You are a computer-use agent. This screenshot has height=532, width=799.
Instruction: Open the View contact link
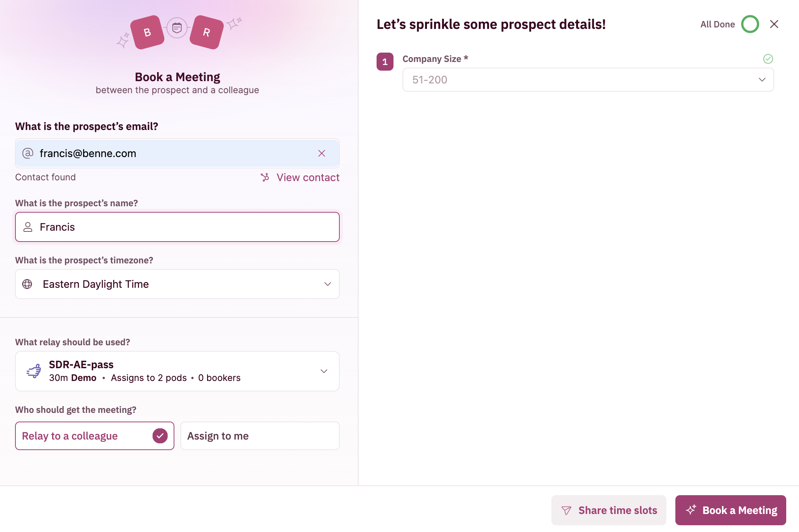coord(308,177)
